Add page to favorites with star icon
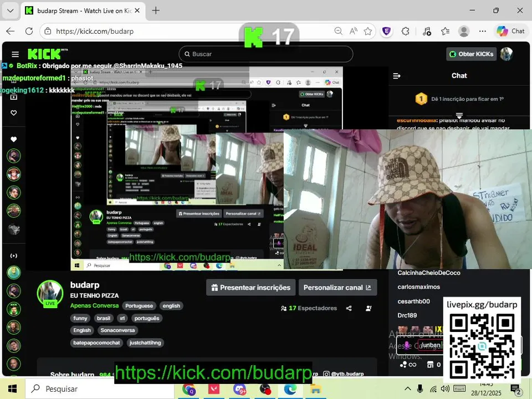Viewport: 532px width, 399px height. tap(368, 31)
